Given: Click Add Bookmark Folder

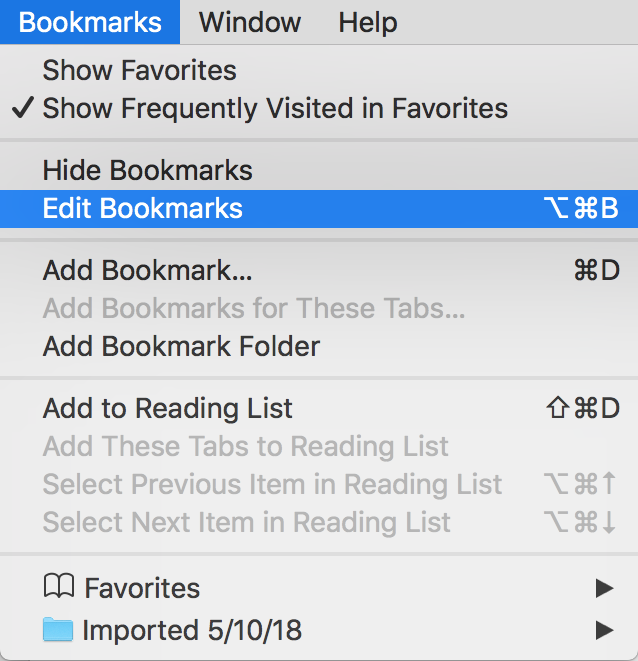Looking at the screenshot, I should 181,347.
